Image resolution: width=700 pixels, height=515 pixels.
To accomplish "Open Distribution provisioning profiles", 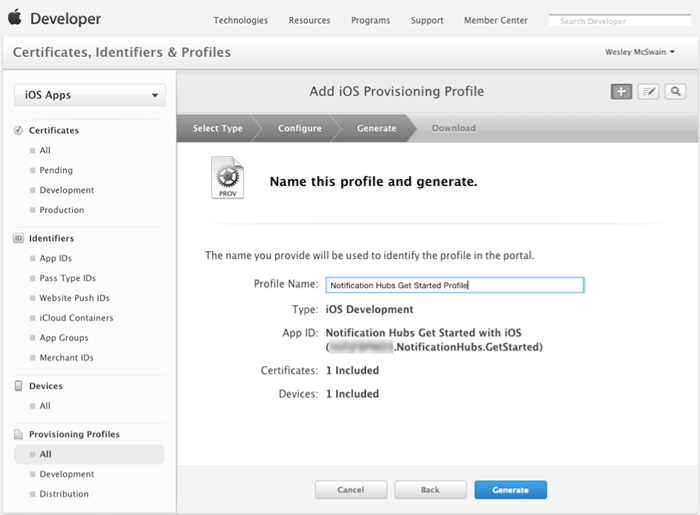I will coord(64,494).
